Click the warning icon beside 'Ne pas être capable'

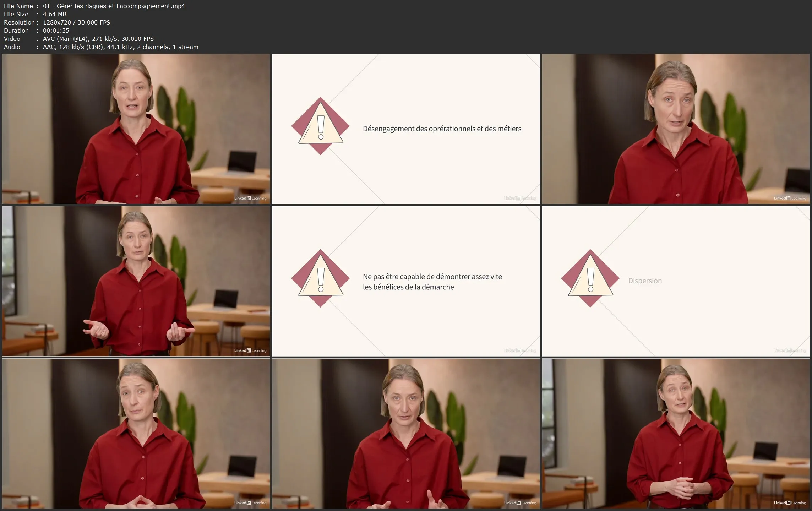tap(320, 278)
